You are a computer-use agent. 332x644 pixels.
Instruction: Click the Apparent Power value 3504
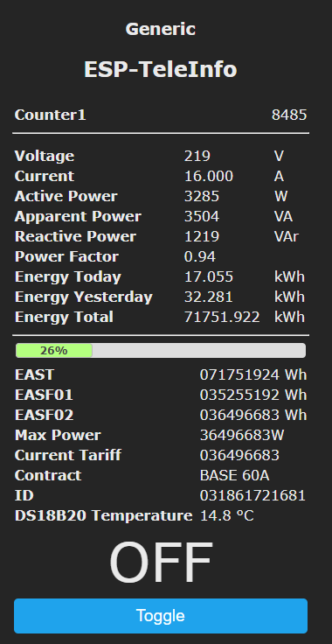(x=202, y=216)
